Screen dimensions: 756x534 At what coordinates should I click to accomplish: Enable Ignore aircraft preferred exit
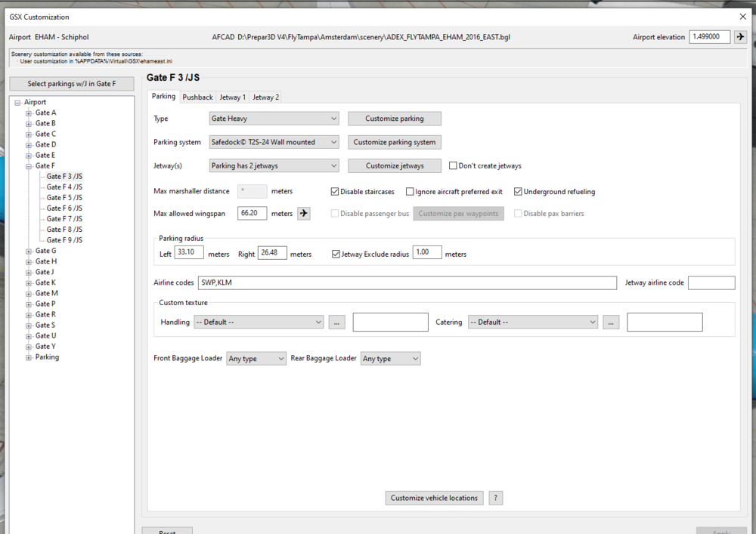click(x=411, y=192)
